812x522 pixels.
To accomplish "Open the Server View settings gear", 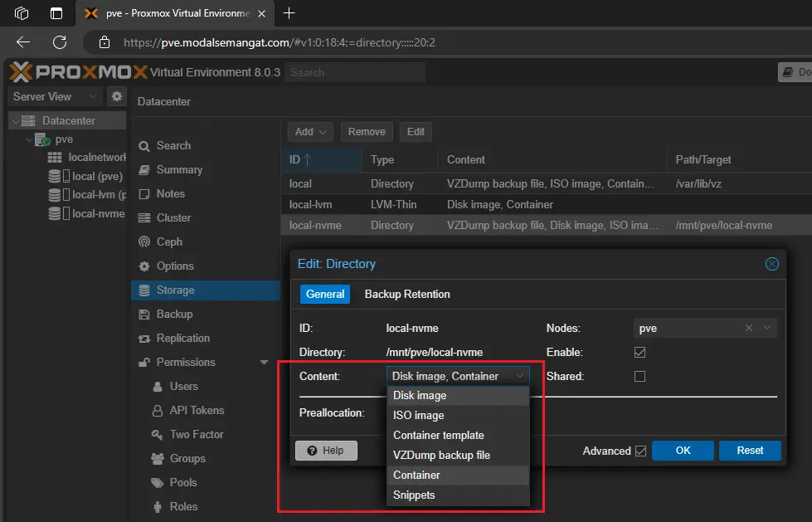I will click(x=117, y=96).
